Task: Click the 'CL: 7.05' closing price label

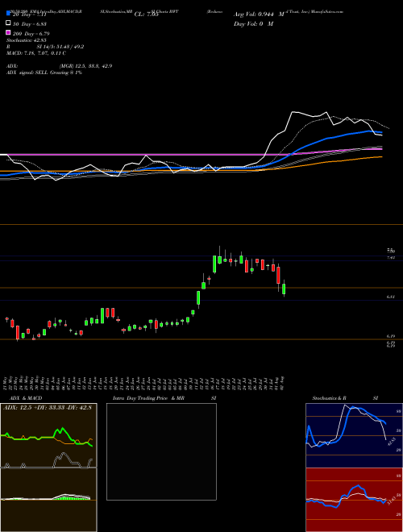Action: 146,15
